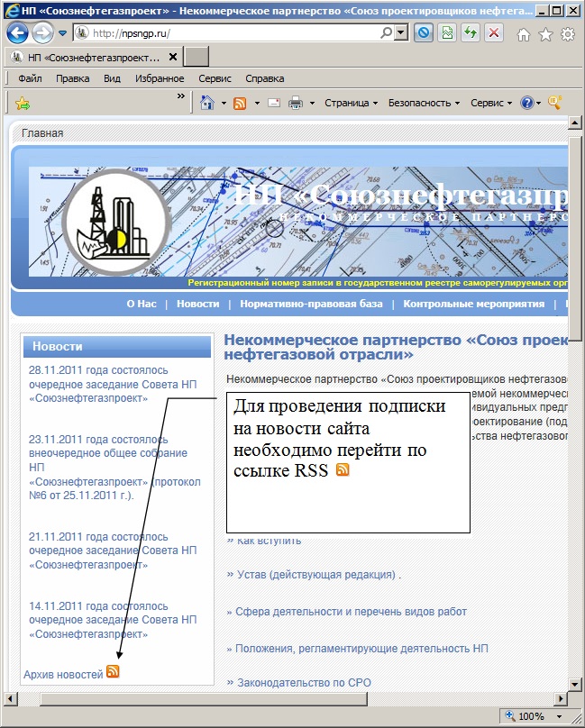Stop loading with the red X icon
585x728 pixels.
coord(494,33)
